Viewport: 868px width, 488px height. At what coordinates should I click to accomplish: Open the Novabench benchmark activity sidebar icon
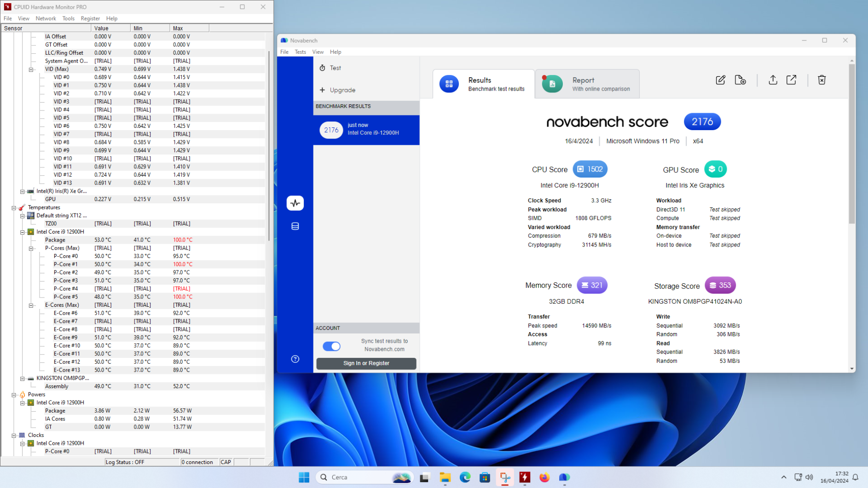point(295,203)
